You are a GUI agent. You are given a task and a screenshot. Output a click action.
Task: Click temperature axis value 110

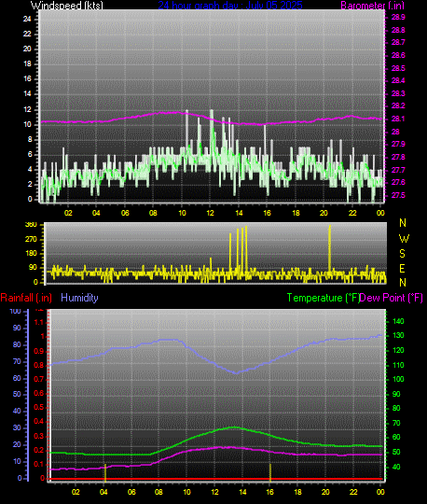pos(398,365)
